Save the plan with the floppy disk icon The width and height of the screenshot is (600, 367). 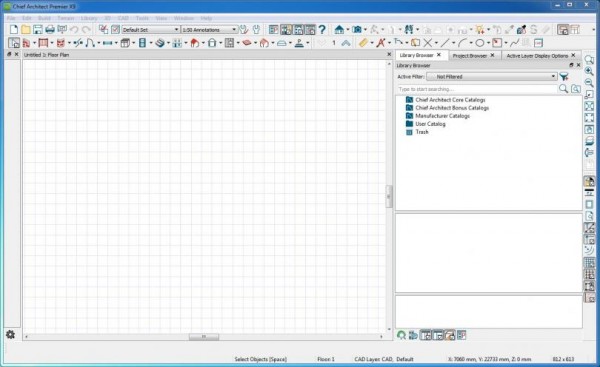[38, 29]
